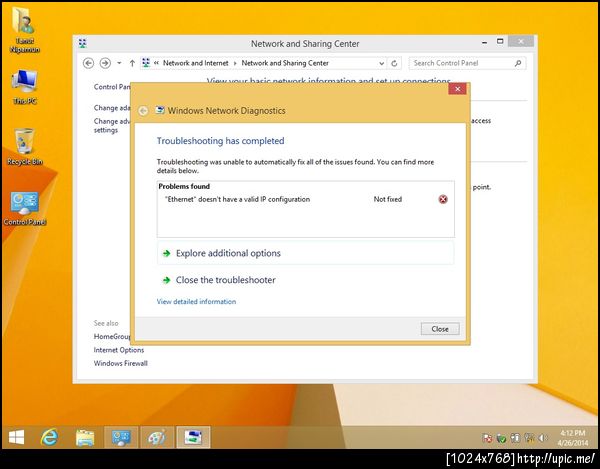600x469 pixels.
Task: Click Explore additional options
Action: 305,253
